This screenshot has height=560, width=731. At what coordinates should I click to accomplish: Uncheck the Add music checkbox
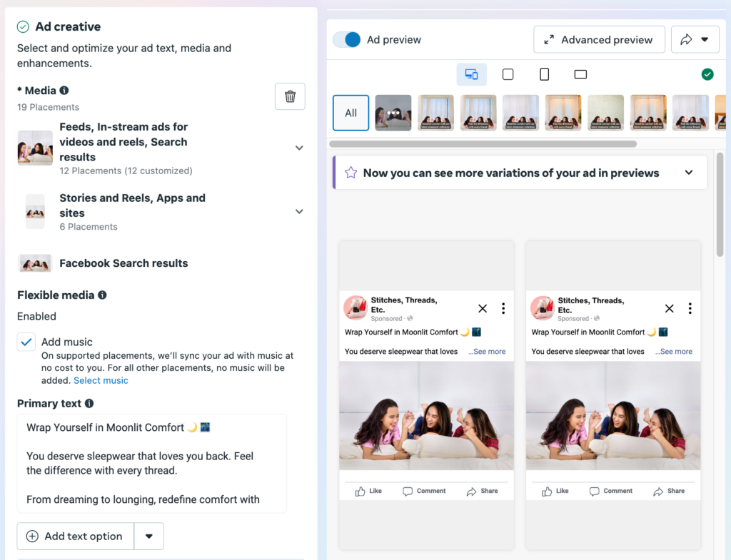click(26, 342)
